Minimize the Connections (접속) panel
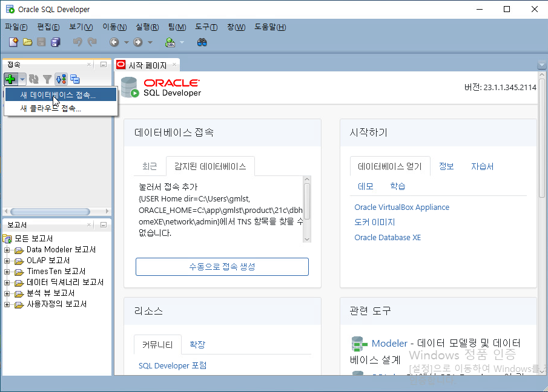The width and height of the screenshot is (548, 392). pos(104,65)
